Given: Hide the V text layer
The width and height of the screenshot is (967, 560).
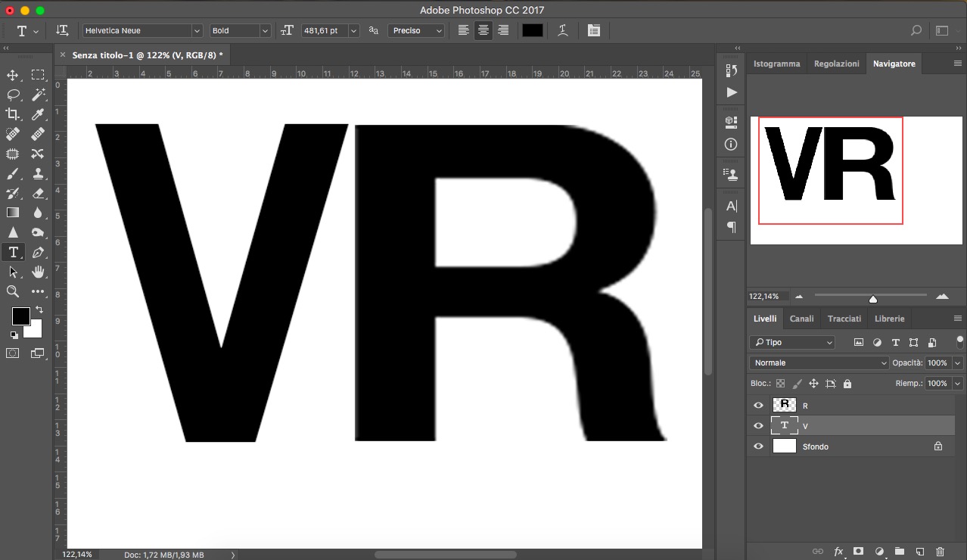Looking at the screenshot, I should click(758, 426).
